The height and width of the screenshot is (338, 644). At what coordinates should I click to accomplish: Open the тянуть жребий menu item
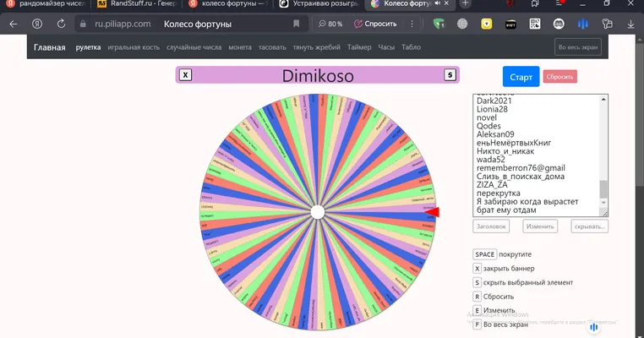coord(316,47)
